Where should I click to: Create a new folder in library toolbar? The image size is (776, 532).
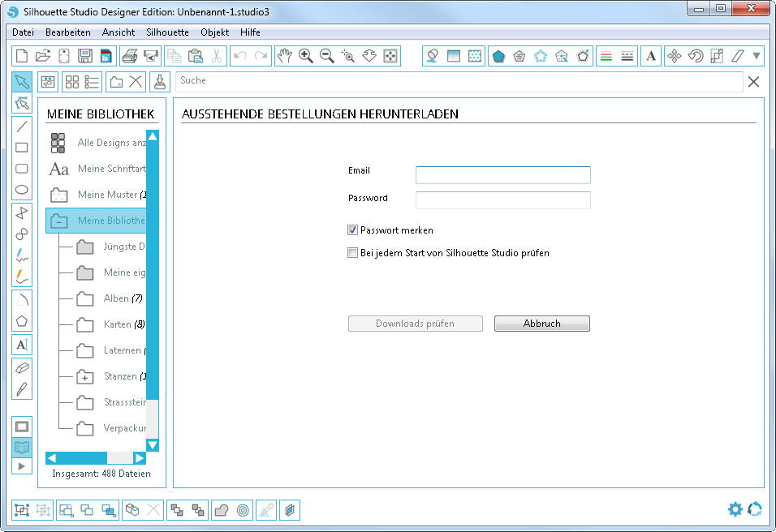click(116, 82)
